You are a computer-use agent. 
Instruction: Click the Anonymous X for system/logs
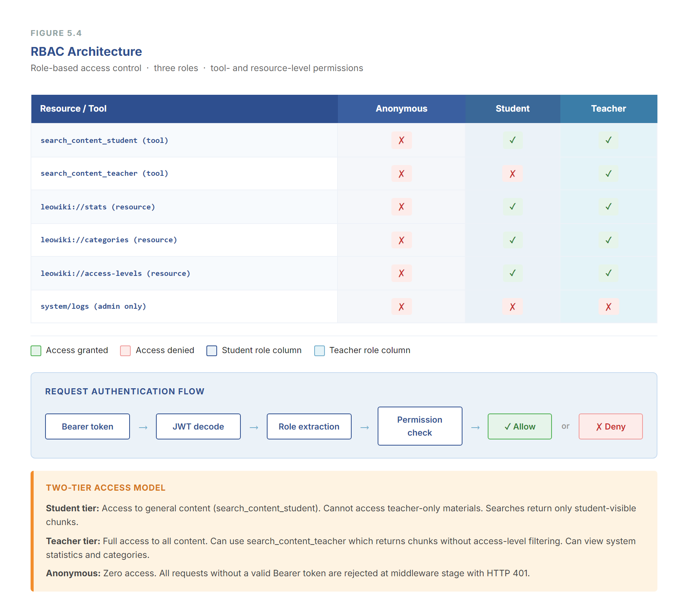coord(401,306)
